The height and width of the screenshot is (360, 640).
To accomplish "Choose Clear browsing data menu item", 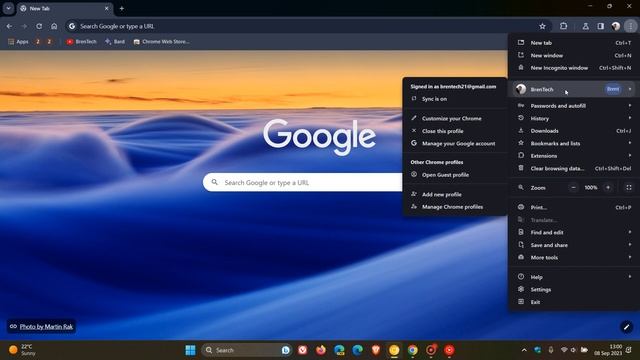I will click(x=574, y=168).
